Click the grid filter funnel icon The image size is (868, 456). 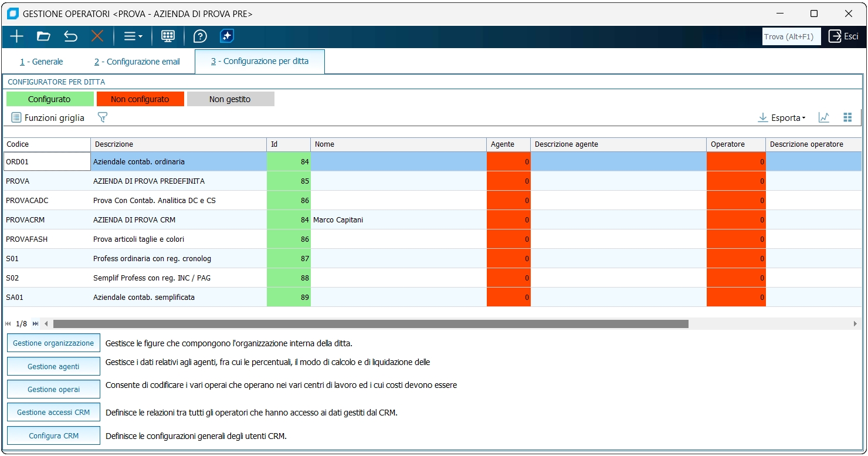pyautogui.click(x=103, y=118)
